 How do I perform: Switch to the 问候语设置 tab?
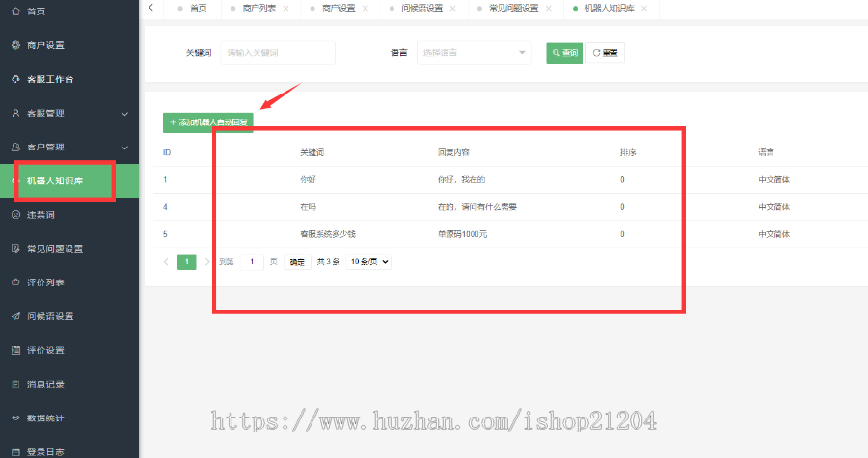pos(421,9)
